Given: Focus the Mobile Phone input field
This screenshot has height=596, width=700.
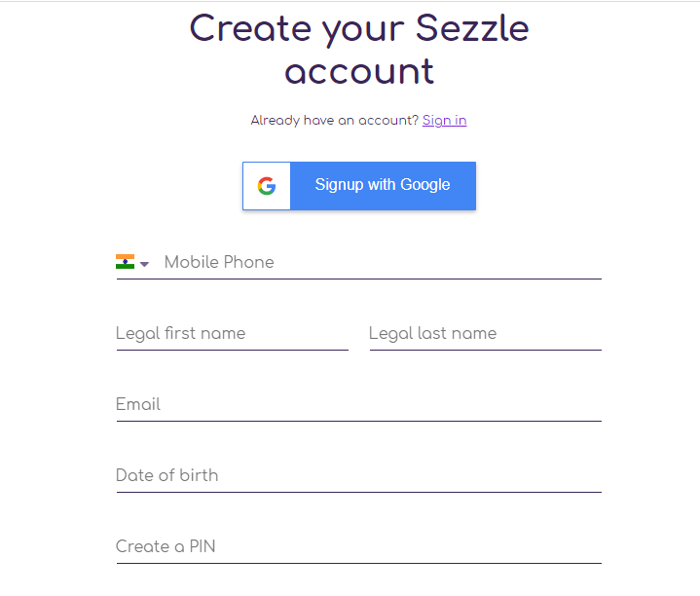Looking at the screenshot, I should tap(380, 262).
